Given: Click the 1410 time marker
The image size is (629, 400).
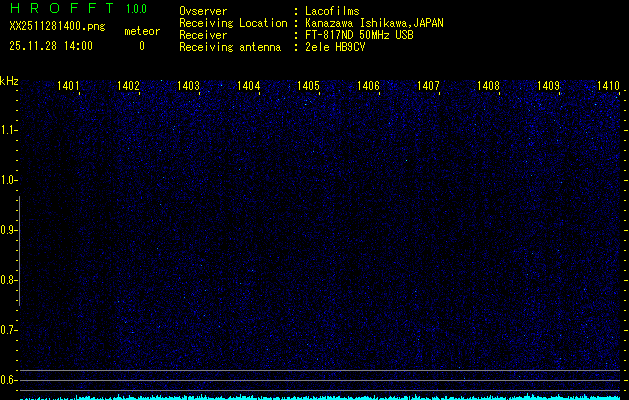Looking at the screenshot, I should (x=608, y=86).
